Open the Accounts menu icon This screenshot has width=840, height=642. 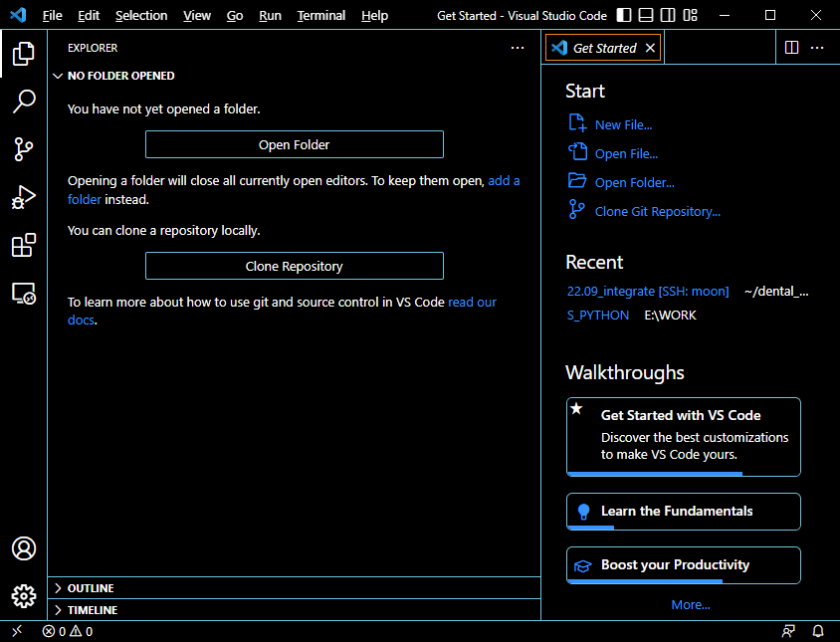coord(24,548)
